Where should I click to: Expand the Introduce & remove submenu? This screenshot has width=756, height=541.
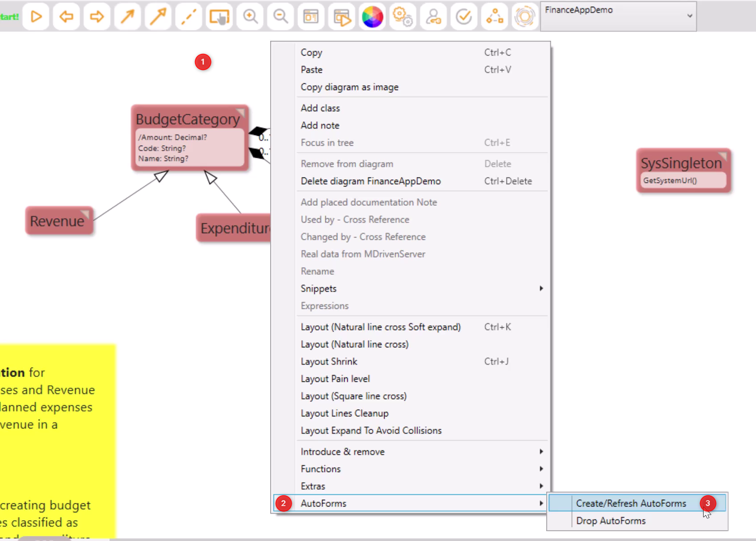pyautogui.click(x=410, y=452)
